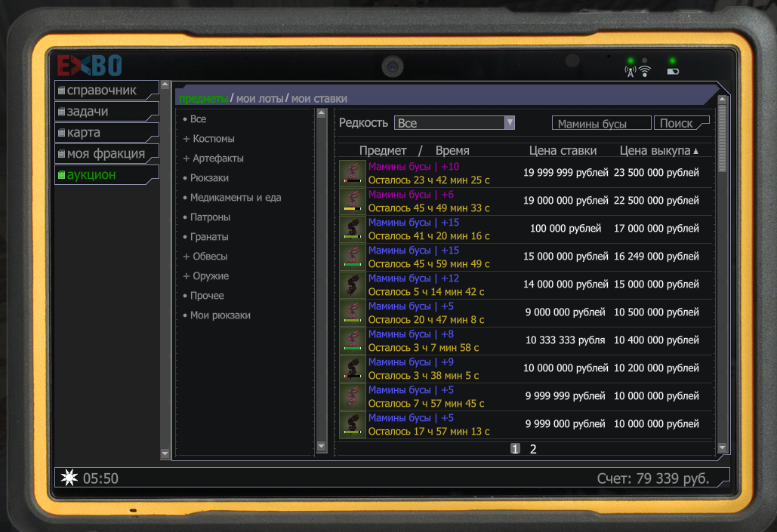The image size is (777, 532).
Task: Open the моя фракция section
Action: 106,153
